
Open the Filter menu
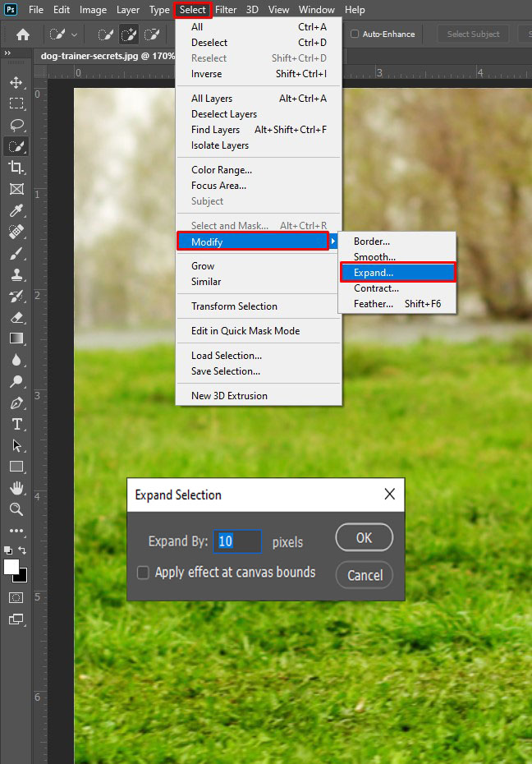tap(226, 10)
